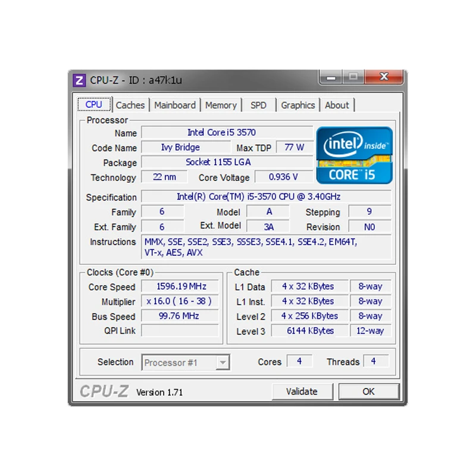The width and height of the screenshot is (476, 476).
Task: Select the SPD tab
Action: coord(258,105)
